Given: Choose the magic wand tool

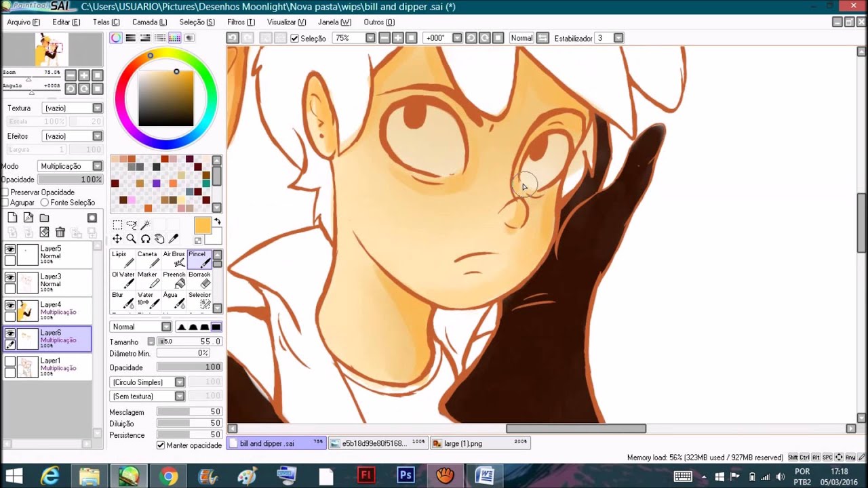Looking at the screenshot, I should [x=145, y=225].
